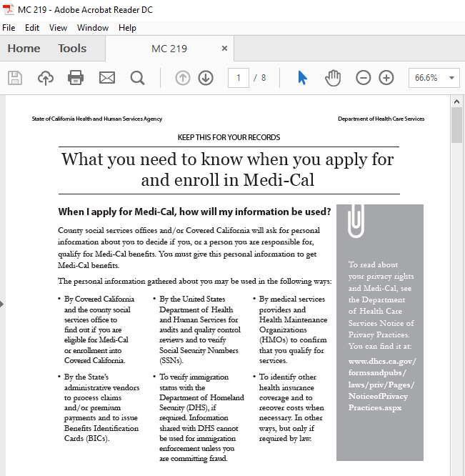This screenshot has height=476, width=465.
Task: Go to next page arrow
Action: tap(206, 78)
